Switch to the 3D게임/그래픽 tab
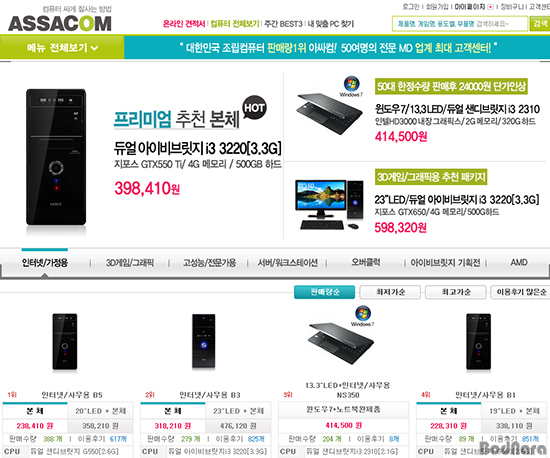The image size is (550, 458). 130,263
